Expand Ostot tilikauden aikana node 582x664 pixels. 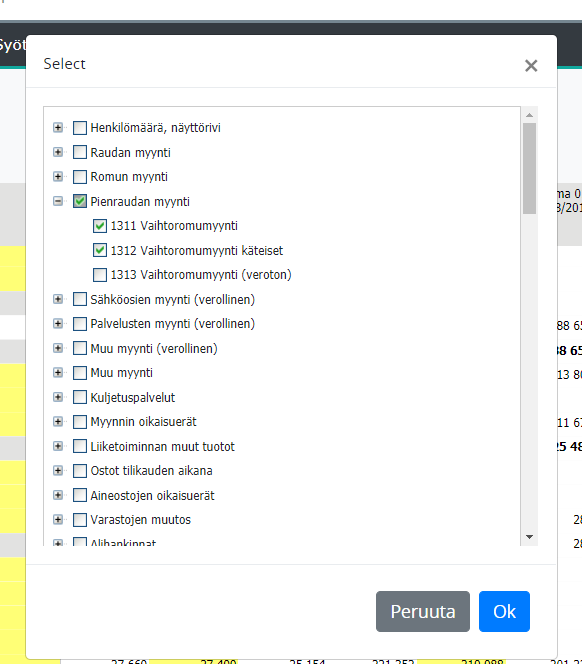coord(58,470)
